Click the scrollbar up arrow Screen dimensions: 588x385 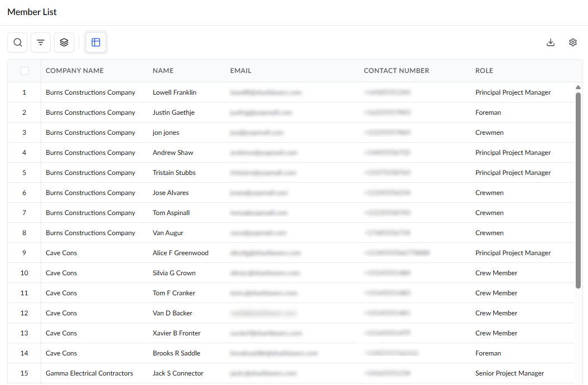579,87
